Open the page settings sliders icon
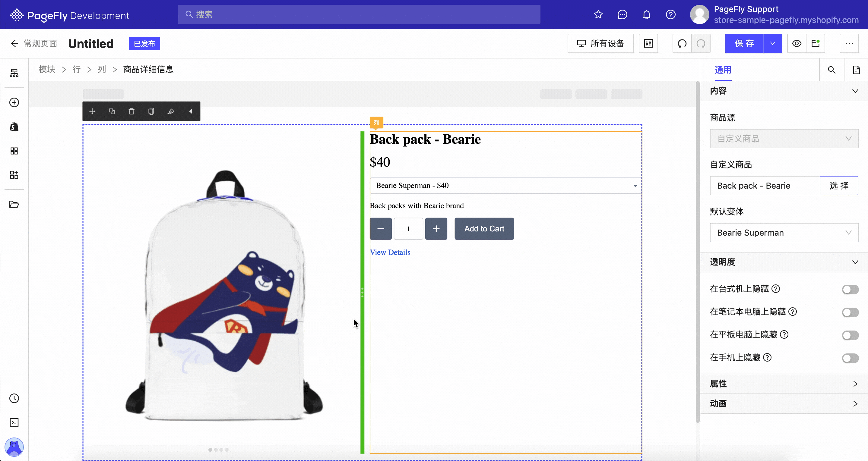 (x=648, y=43)
